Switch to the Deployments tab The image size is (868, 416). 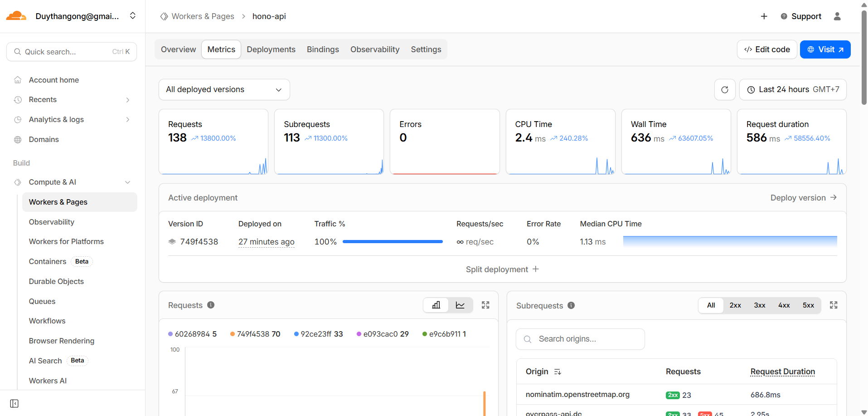[271, 49]
